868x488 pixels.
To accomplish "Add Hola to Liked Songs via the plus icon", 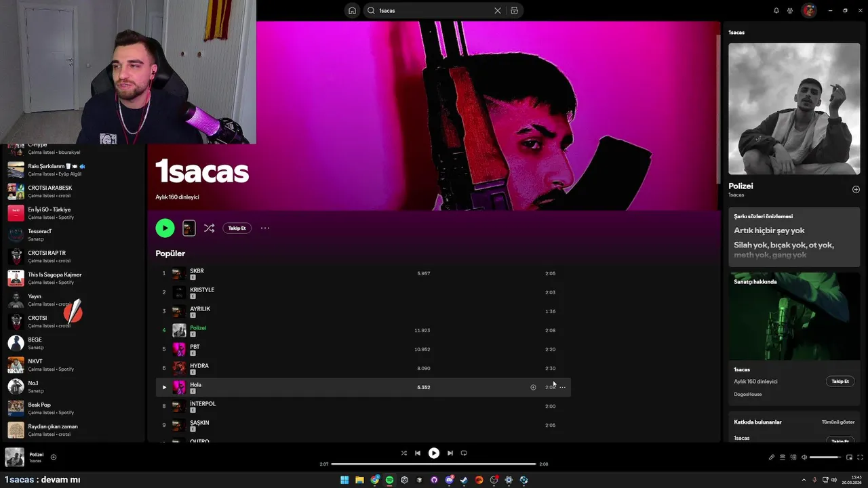I will (x=533, y=387).
